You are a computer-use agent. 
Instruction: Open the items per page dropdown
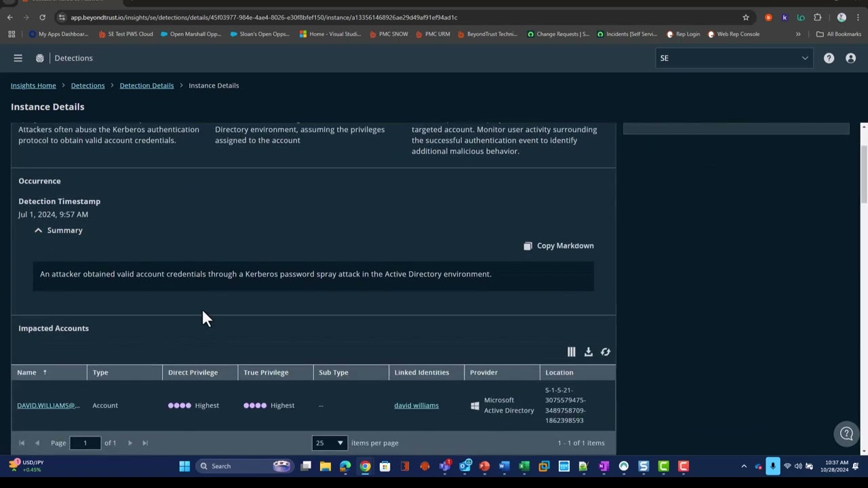[329, 443]
